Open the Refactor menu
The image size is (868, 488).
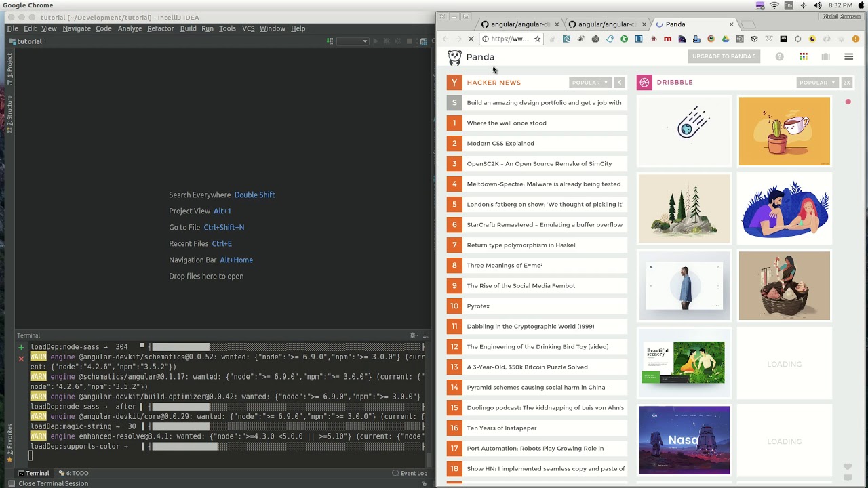pyautogui.click(x=161, y=28)
